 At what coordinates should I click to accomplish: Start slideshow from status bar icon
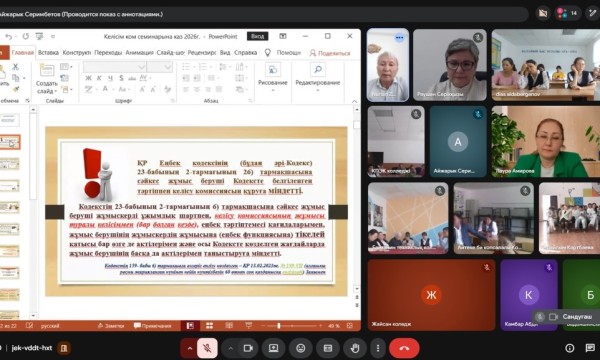coord(249,326)
